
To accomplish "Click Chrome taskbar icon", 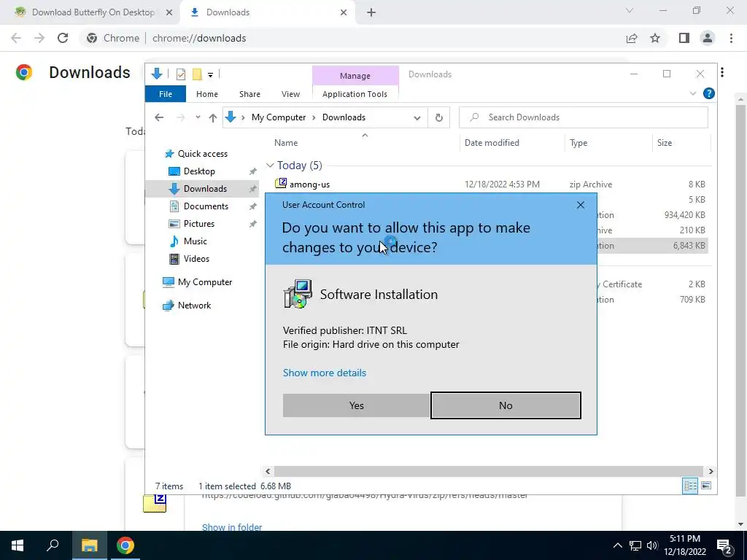I will point(125,545).
